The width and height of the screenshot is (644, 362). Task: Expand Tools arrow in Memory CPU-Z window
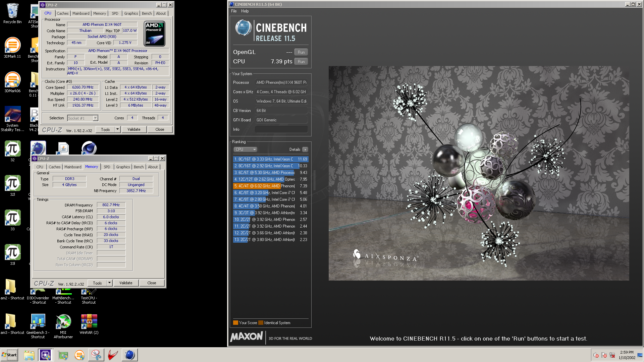tap(109, 283)
